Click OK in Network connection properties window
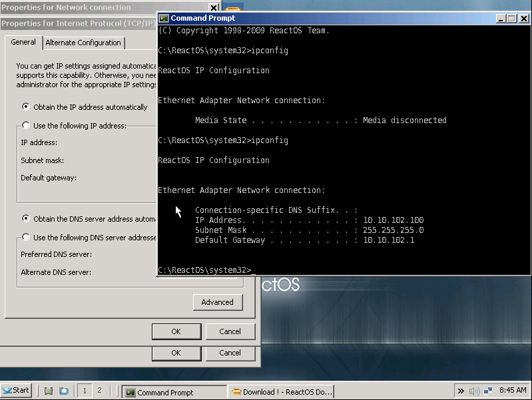Screen dimensions: 532x400 (176, 353)
